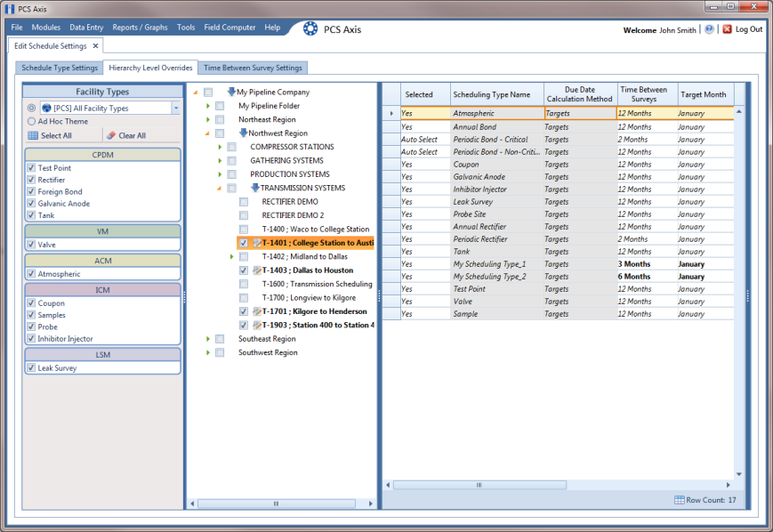Select the RECTIFIER DEMO 2 tree item
Image resolution: width=773 pixels, height=532 pixels.
[293, 215]
